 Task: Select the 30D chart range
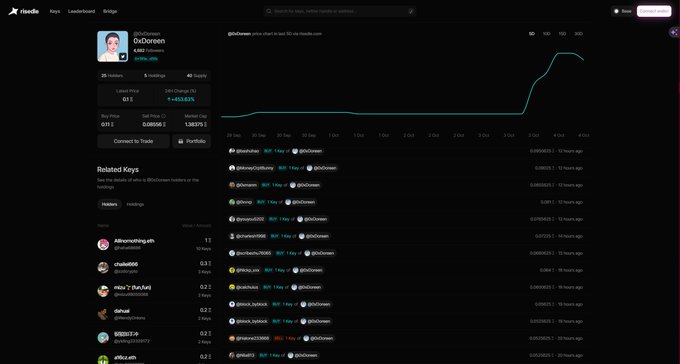click(578, 34)
